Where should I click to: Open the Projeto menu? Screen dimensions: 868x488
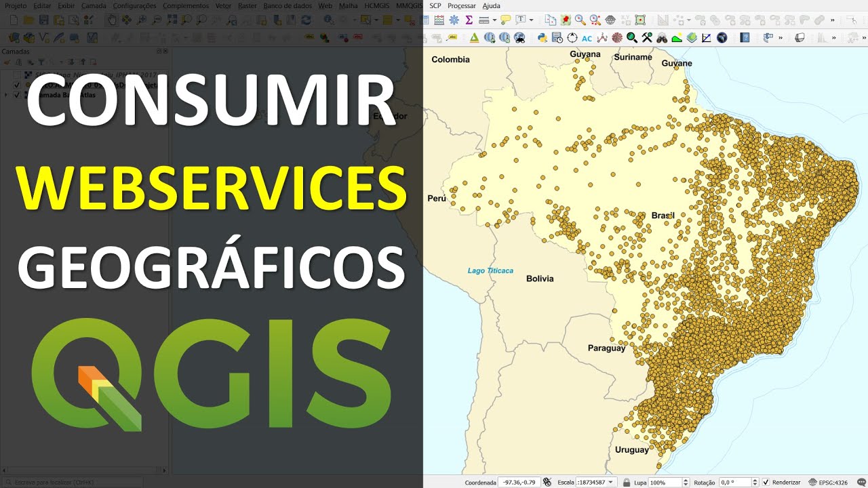16,5
